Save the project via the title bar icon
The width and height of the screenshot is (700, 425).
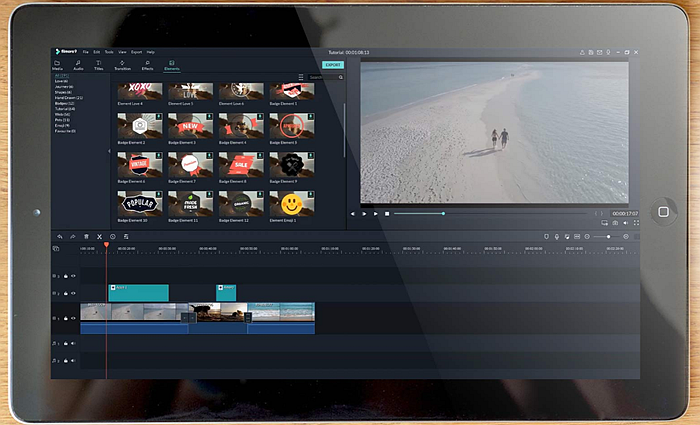click(591, 52)
